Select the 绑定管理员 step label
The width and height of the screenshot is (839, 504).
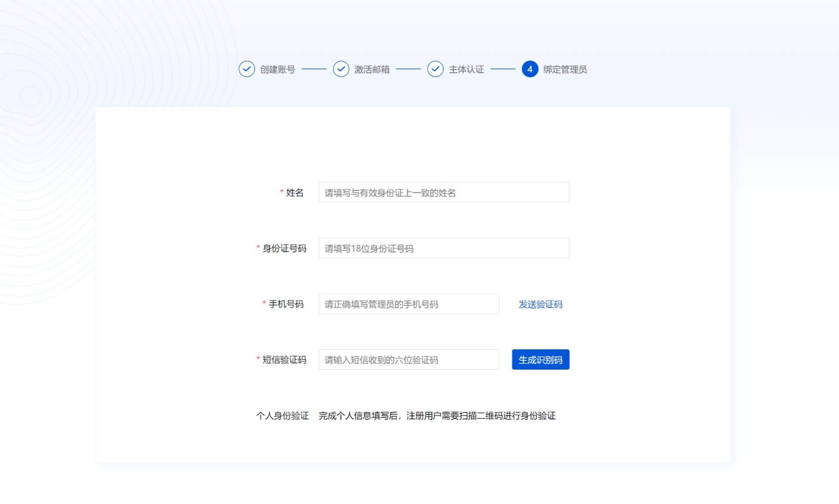click(x=564, y=70)
